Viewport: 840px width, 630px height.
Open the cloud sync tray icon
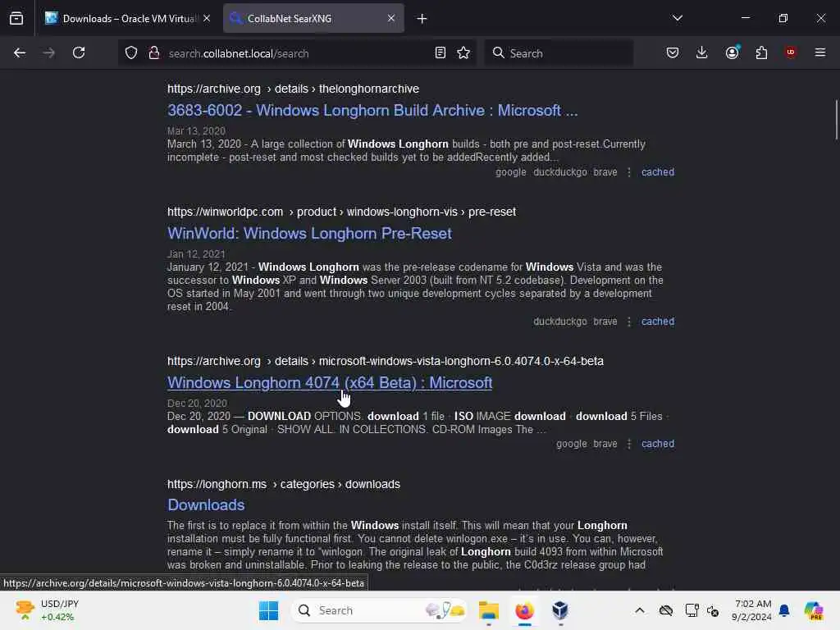(x=666, y=610)
